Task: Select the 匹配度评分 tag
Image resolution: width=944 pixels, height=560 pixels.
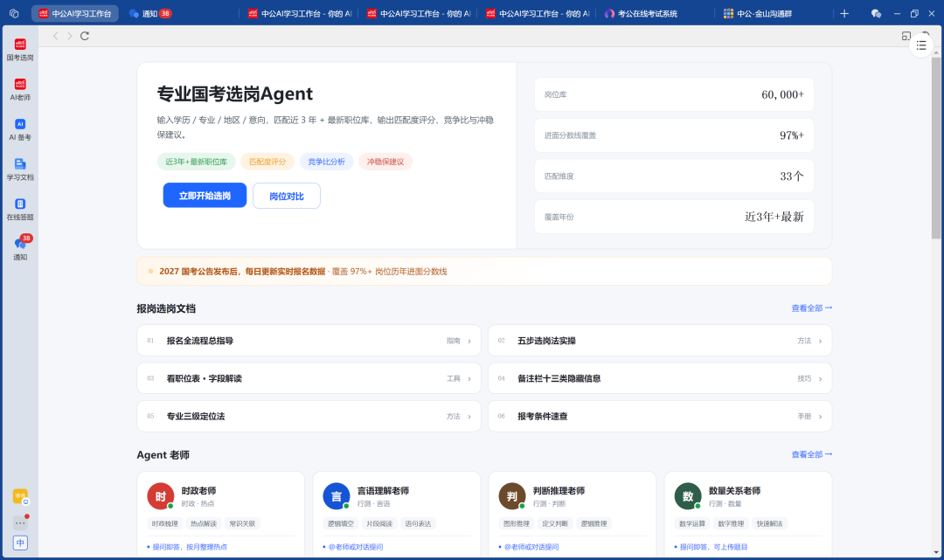Action: pos(267,162)
